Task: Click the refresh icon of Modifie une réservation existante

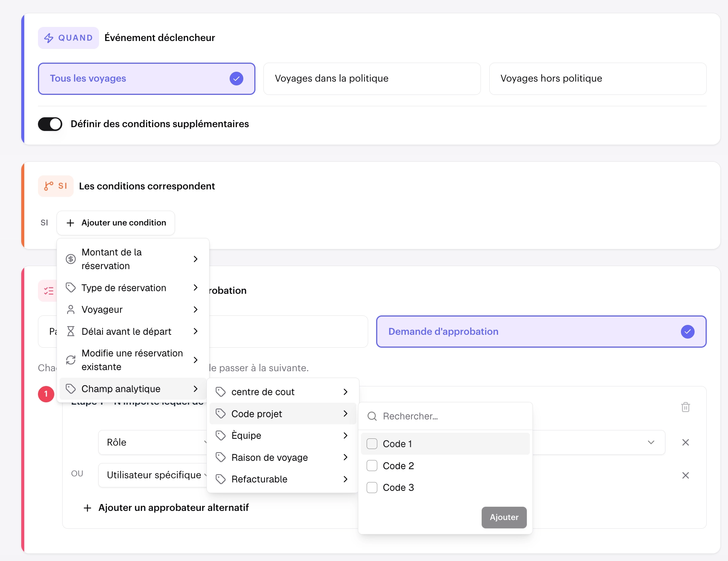Action: click(71, 360)
